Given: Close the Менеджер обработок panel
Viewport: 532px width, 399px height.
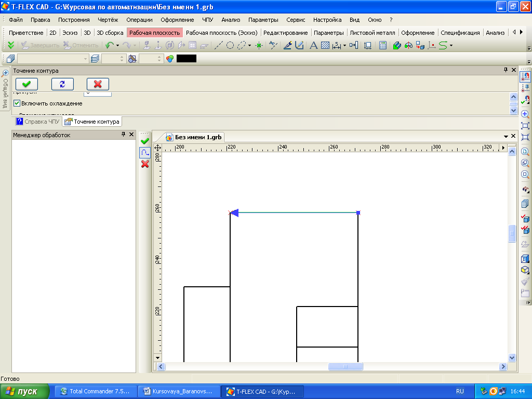Looking at the screenshot, I should pos(131,135).
